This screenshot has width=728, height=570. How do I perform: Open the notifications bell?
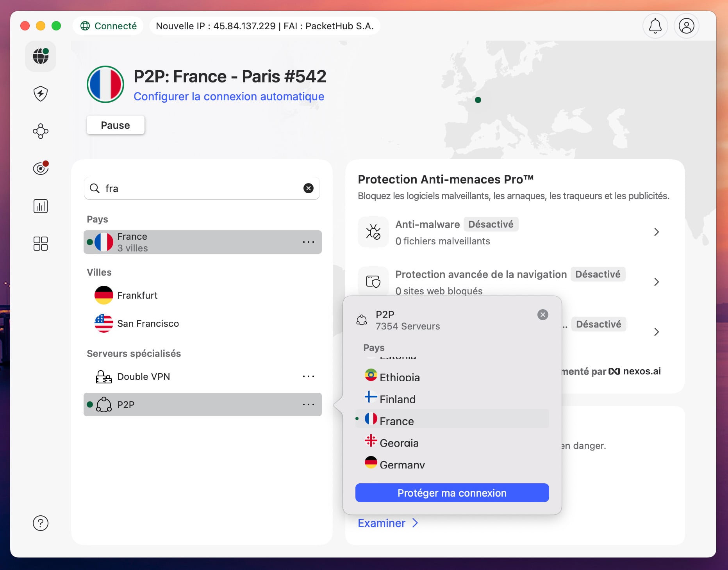[x=655, y=26]
